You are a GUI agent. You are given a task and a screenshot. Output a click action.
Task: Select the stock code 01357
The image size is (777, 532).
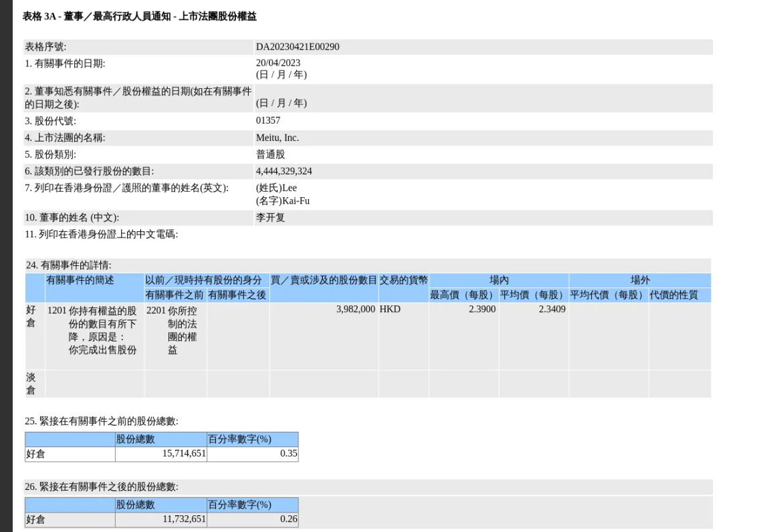coord(268,121)
